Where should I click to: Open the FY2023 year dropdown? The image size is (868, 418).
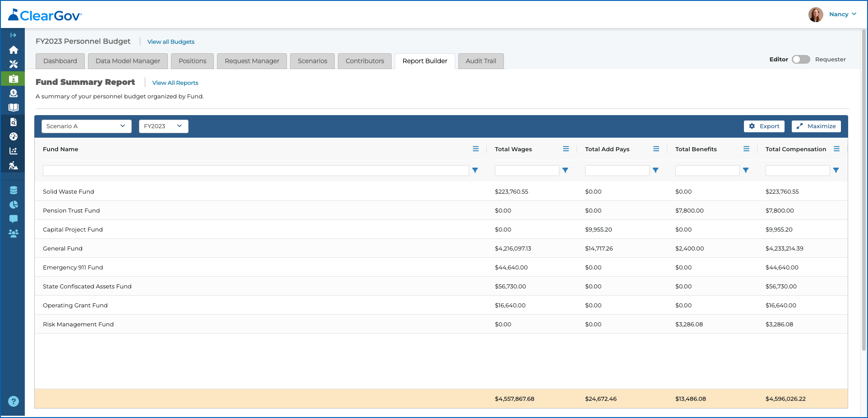click(x=164, y=126)
